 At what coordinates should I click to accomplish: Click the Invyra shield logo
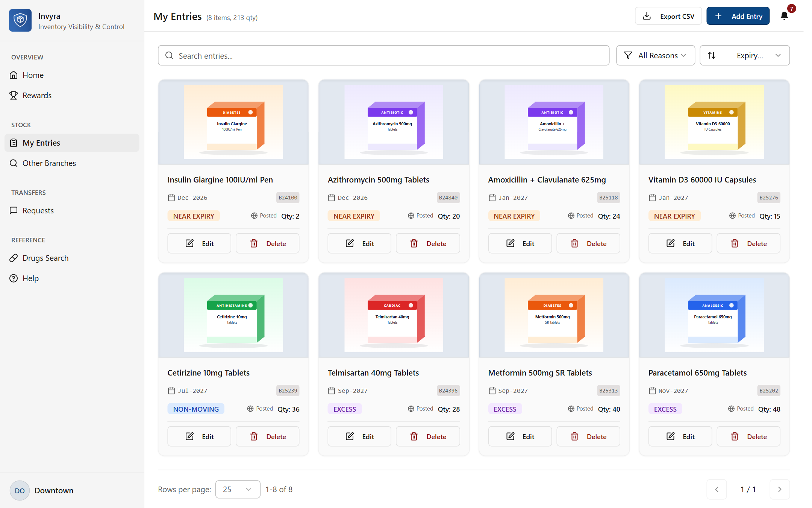(x=20, y=20)
